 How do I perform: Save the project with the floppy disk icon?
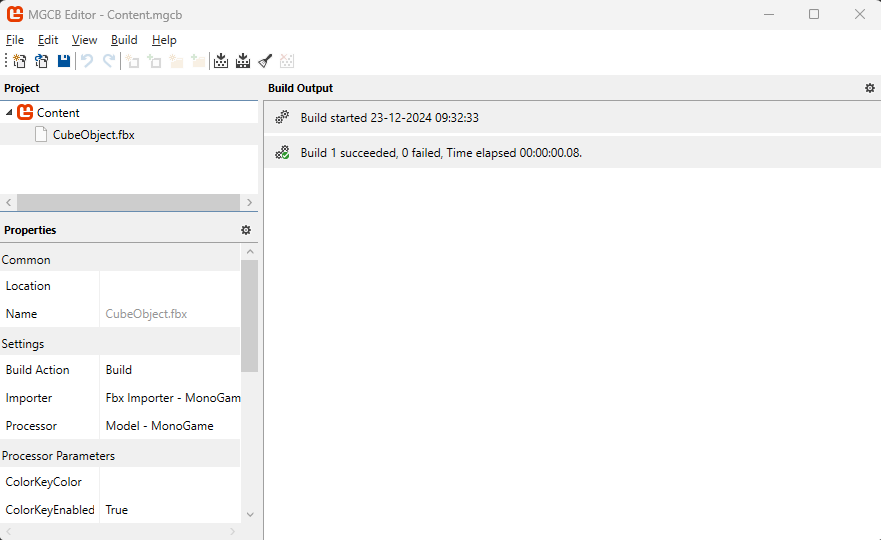click(x=64, y=61)
